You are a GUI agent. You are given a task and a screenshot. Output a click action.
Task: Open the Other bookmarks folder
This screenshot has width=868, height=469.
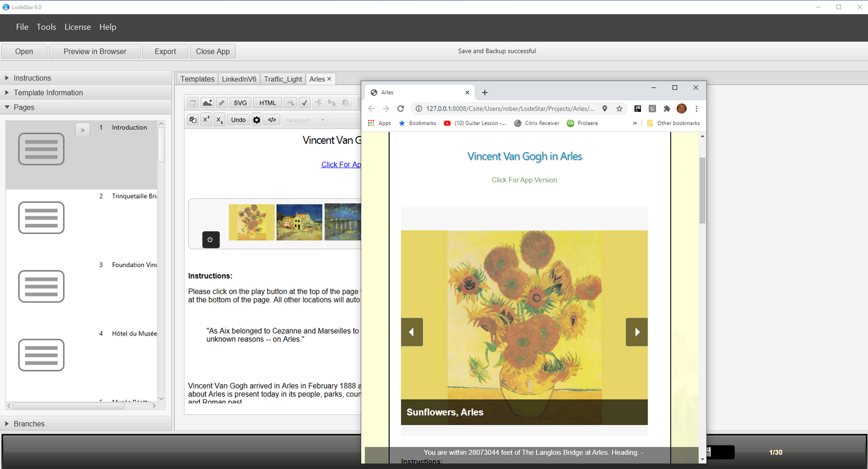click(x=673, y=123)
